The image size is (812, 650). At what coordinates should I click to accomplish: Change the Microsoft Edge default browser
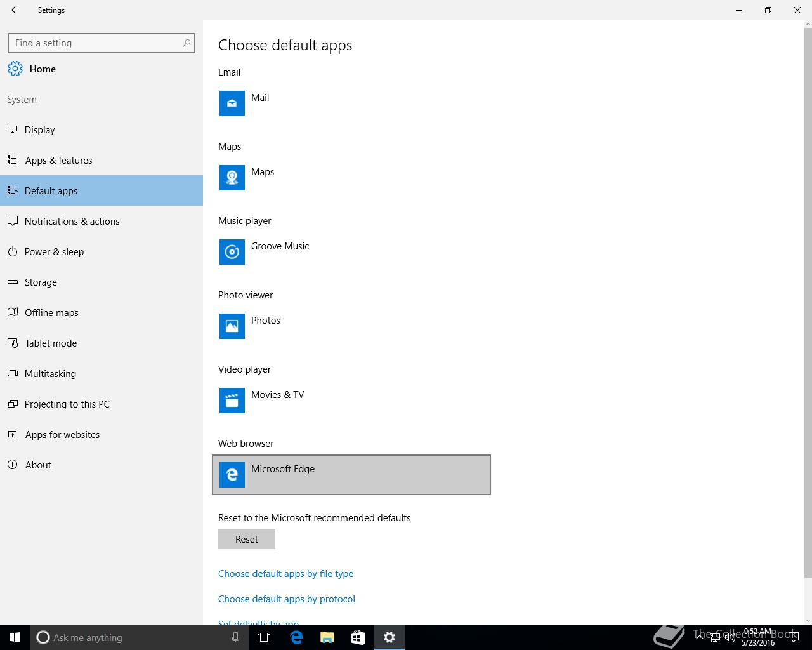(x=351, y=475)
